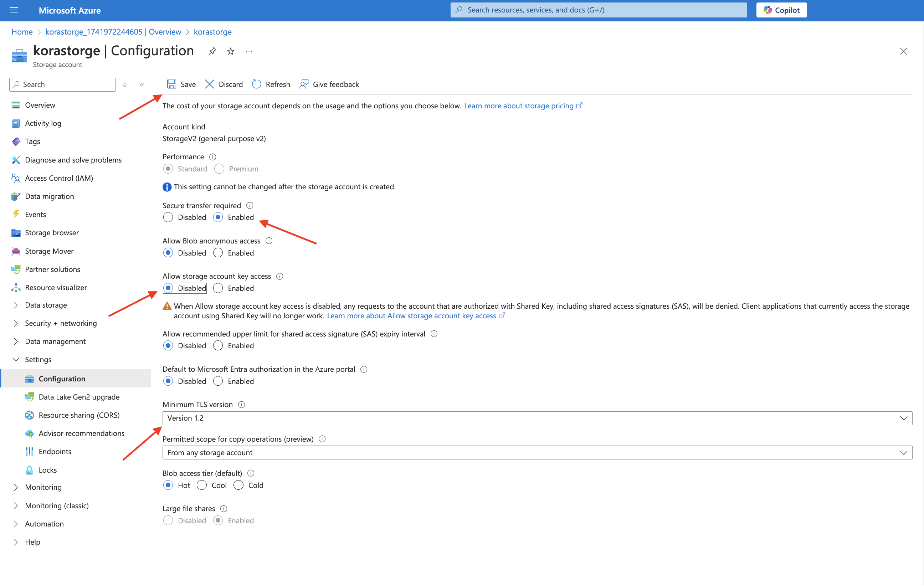This screenshot has height=586, width=924.
Task: Click the Partner solutions icon
Action: 16,269
